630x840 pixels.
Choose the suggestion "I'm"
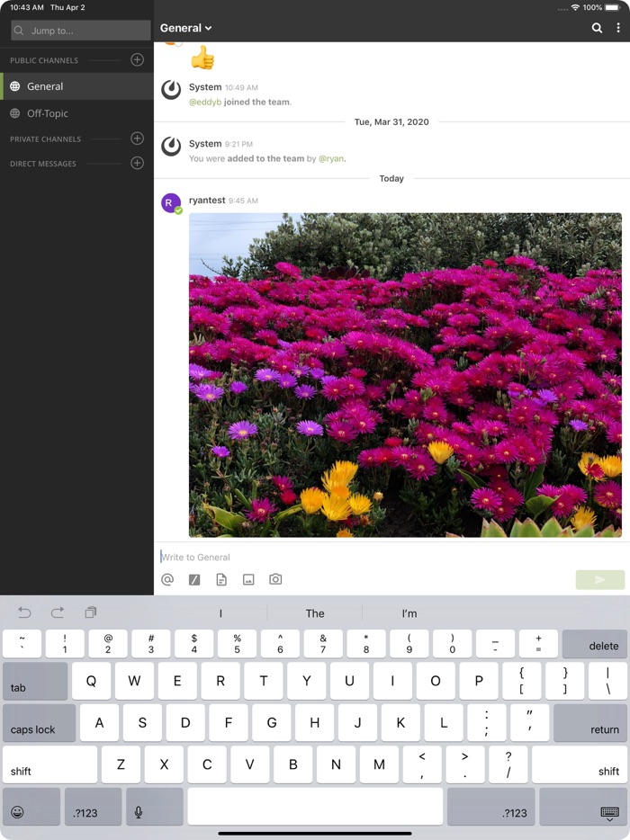(x=409, y=613)
